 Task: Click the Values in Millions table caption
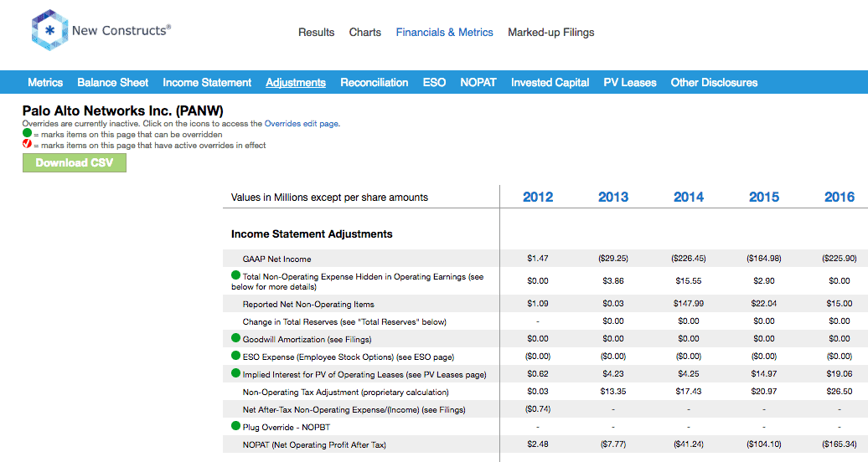click(329, 198)
